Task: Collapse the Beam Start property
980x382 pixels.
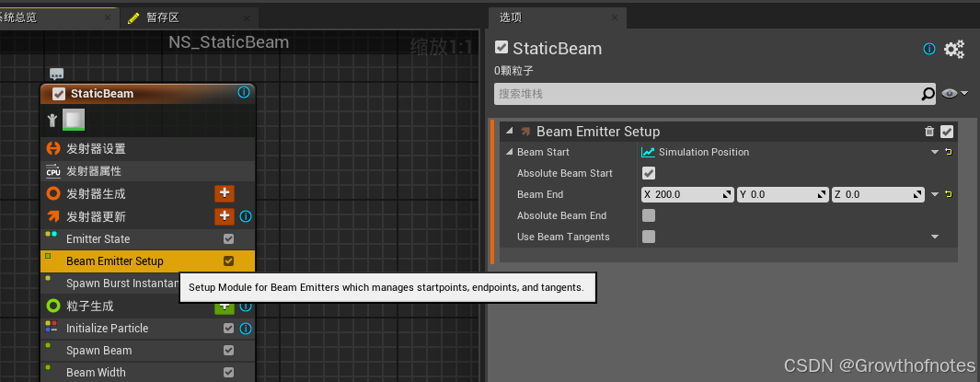Action: [x=511, y=152]
